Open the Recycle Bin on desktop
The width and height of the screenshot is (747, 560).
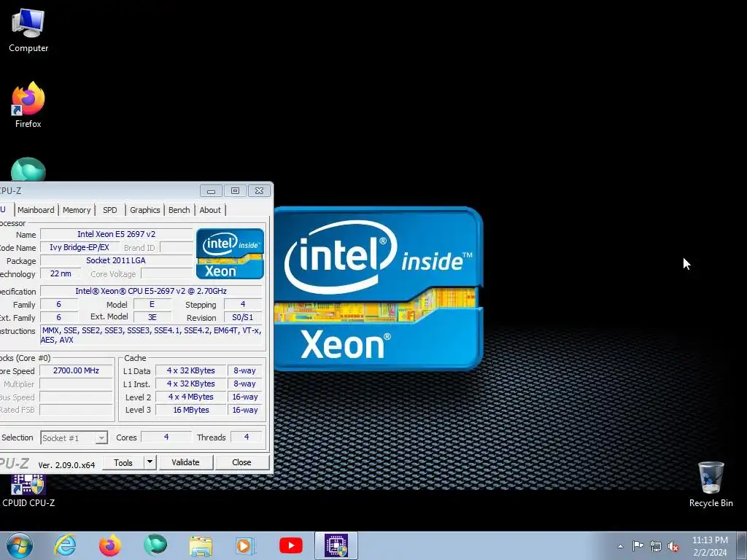[x=711, y=485]
